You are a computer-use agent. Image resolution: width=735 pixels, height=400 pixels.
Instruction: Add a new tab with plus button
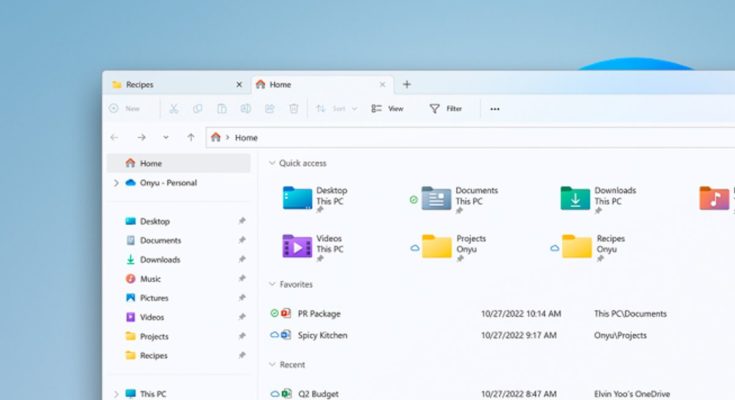406,85
